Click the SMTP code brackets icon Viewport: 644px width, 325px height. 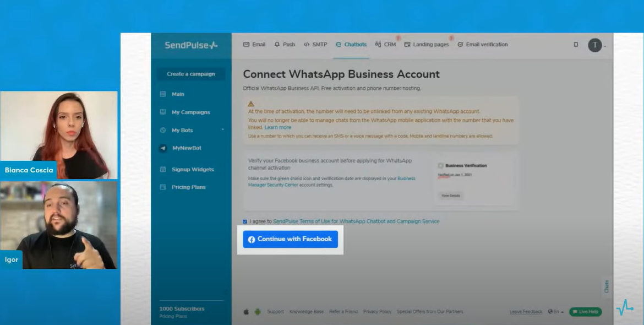coord(307,45)
